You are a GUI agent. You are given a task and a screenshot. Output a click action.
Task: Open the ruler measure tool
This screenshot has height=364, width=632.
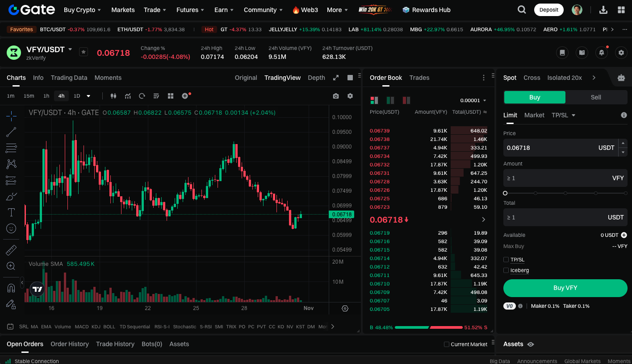click(x=11, y=250)
